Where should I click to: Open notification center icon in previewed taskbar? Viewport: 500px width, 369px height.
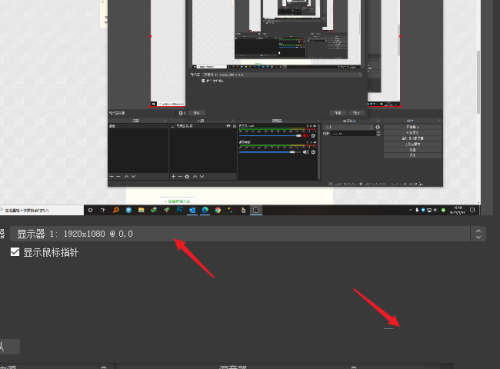(x=472, y=210)
